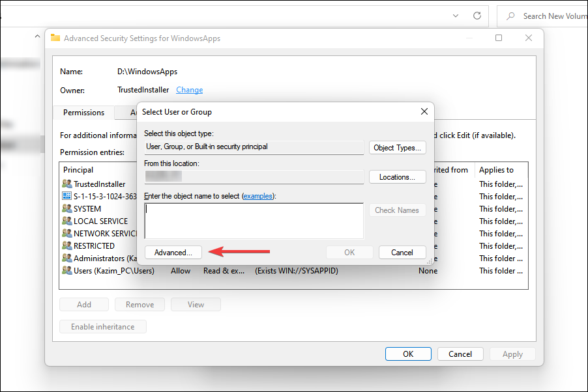Viewport: 588px width, 392px height.
Task: Click into the object name text box
Action: (x=254, y=221)
